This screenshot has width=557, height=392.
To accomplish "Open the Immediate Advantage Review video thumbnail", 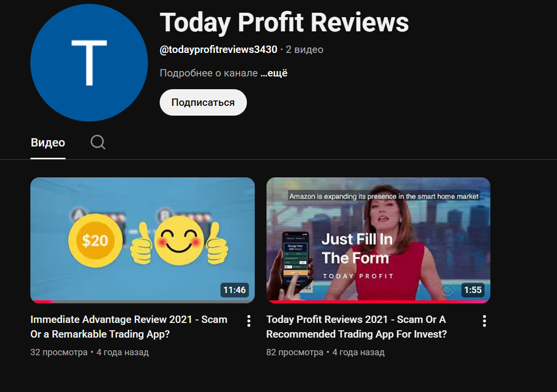I will tap(142, 240).
